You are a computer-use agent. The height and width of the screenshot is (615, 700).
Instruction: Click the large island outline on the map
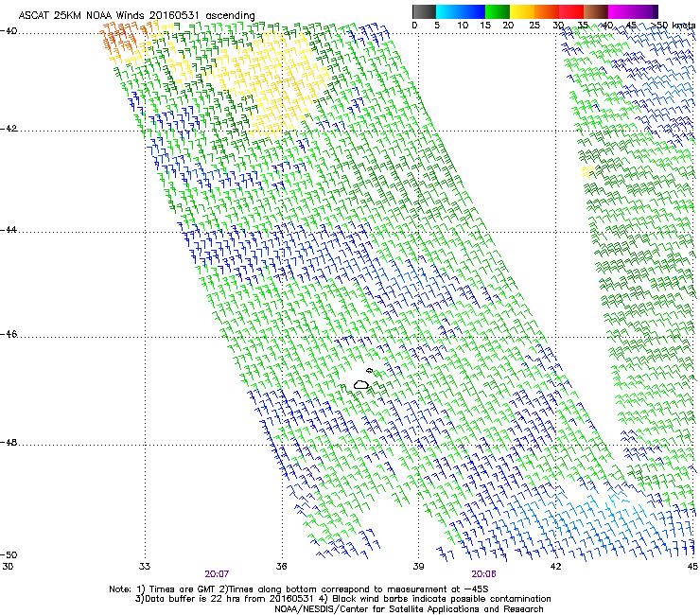point(361,384)
